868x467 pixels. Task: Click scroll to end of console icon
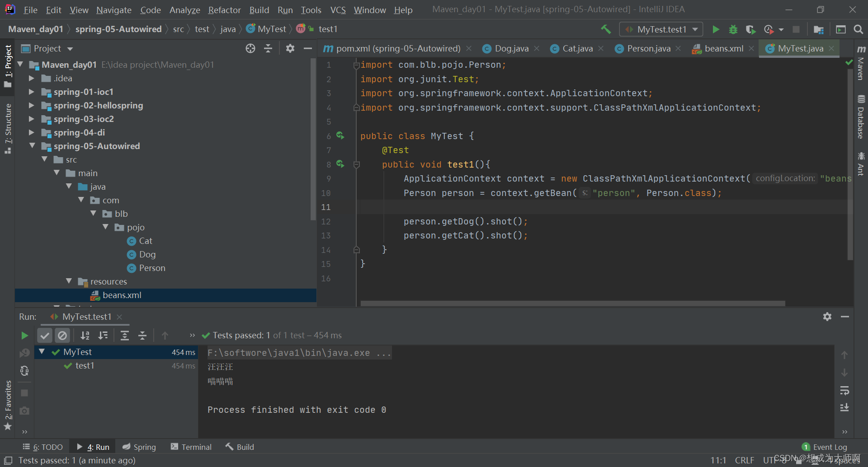coord(844,408)
